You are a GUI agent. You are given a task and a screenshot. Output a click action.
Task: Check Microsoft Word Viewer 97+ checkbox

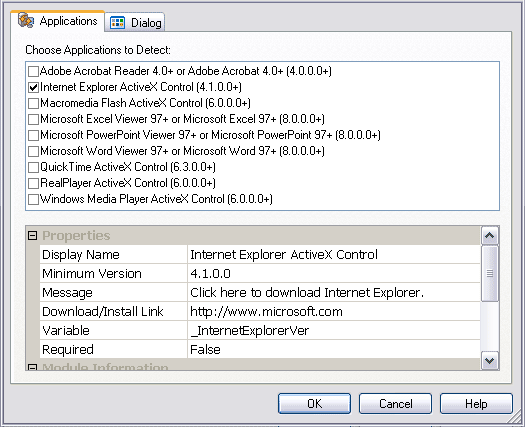click(x=33, y=151)
